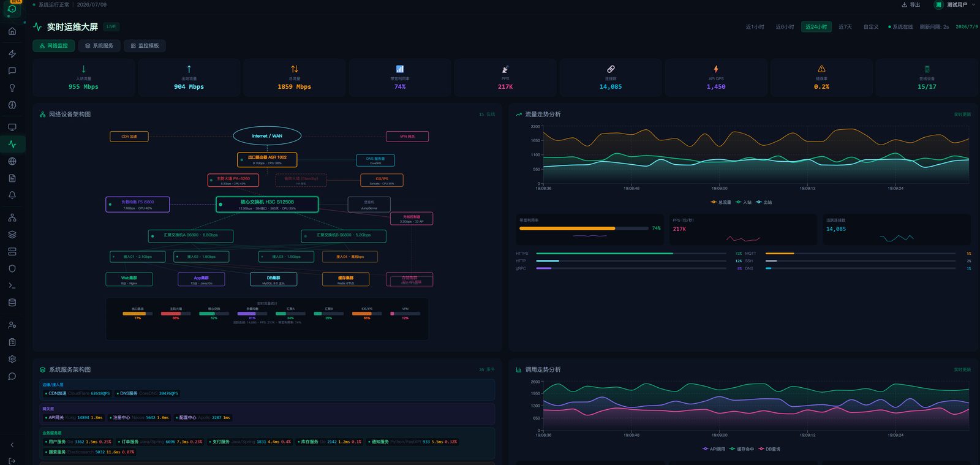
Task: Select the 近1小时 time range
Action: [755, 27]
